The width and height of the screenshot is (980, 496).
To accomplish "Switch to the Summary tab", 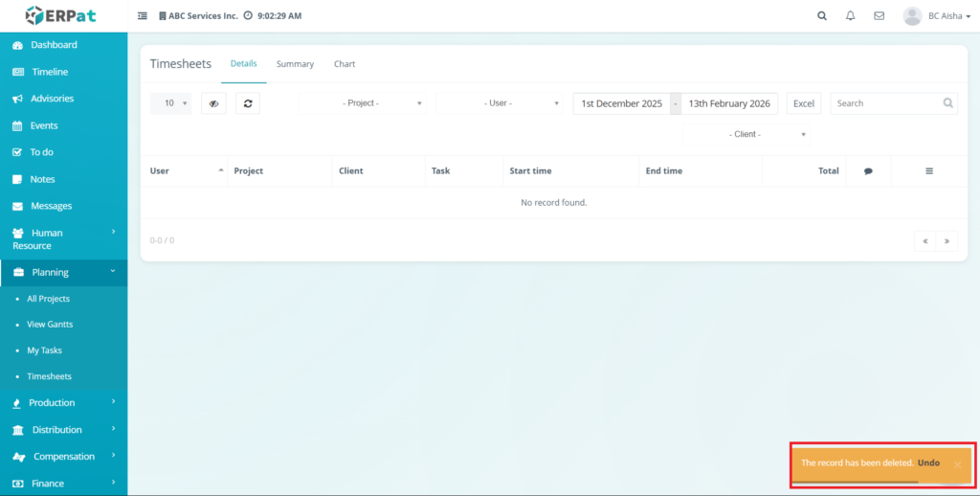I will [x=295, y=64].
